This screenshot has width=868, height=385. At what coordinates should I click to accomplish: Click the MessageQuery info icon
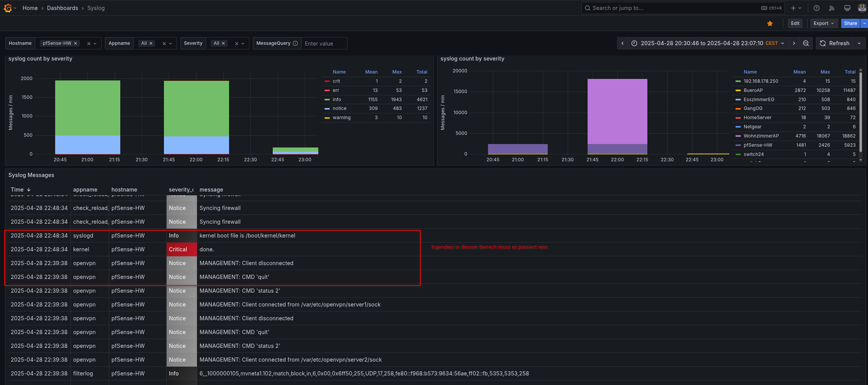pyautogui.click(x=295, y=43)
